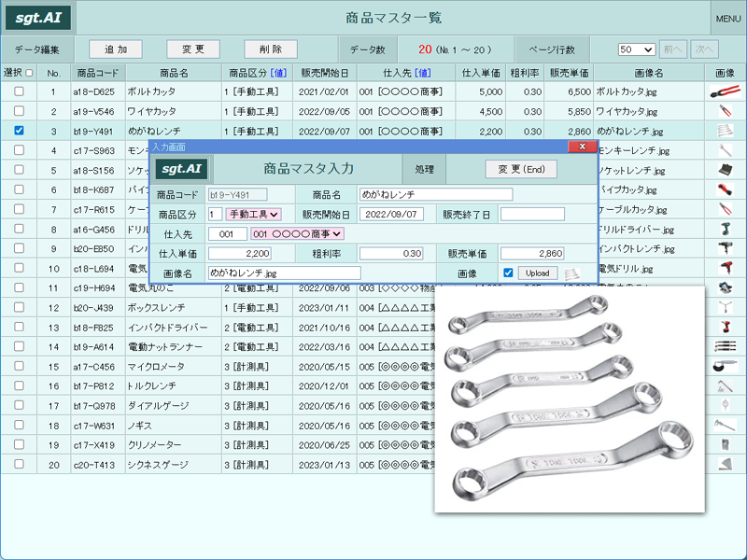Click the 販売終了日 empty input field
This screenshot has height=560, width=747.
(x=532, y=215)
